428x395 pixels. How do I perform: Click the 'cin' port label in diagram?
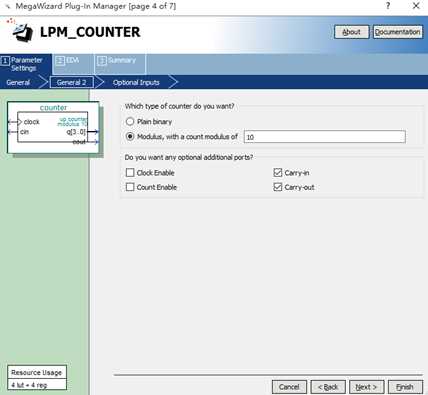coord(25,132)
